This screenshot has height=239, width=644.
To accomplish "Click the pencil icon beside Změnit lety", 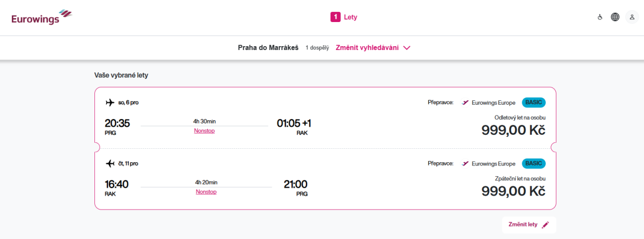I will [x=546, y=225].
